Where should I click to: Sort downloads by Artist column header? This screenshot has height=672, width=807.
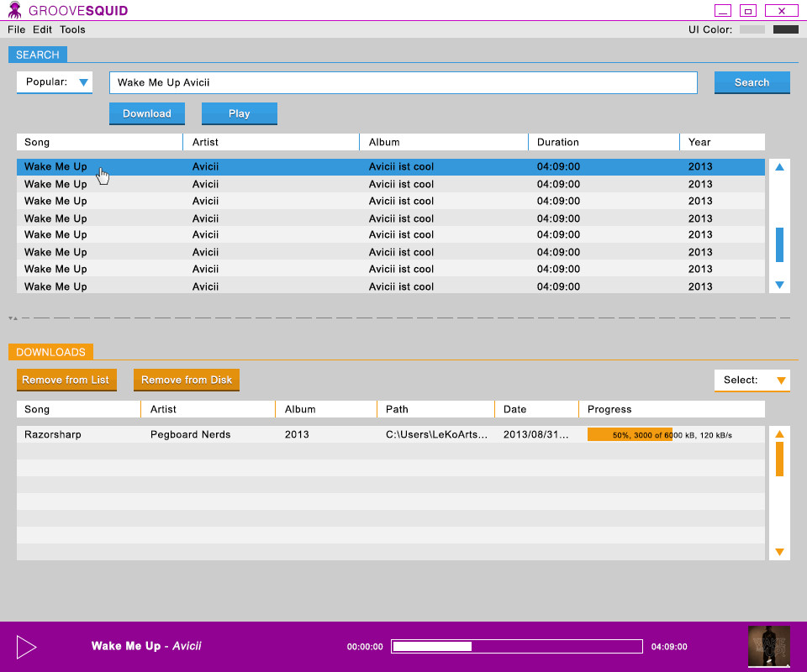click(x=208, y=409)
